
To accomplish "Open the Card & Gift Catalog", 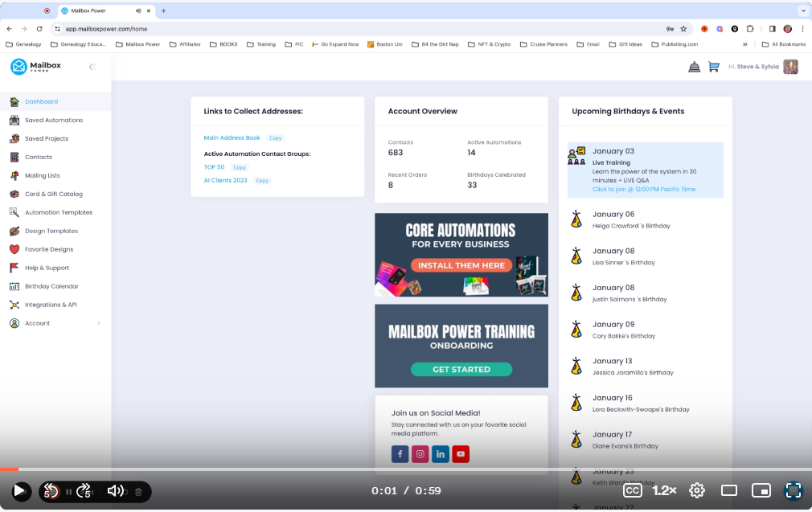I will (53, 195).
